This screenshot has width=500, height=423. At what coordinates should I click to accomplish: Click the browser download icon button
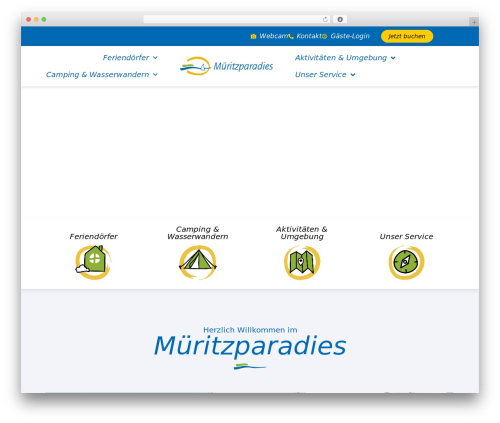[340, 19]
